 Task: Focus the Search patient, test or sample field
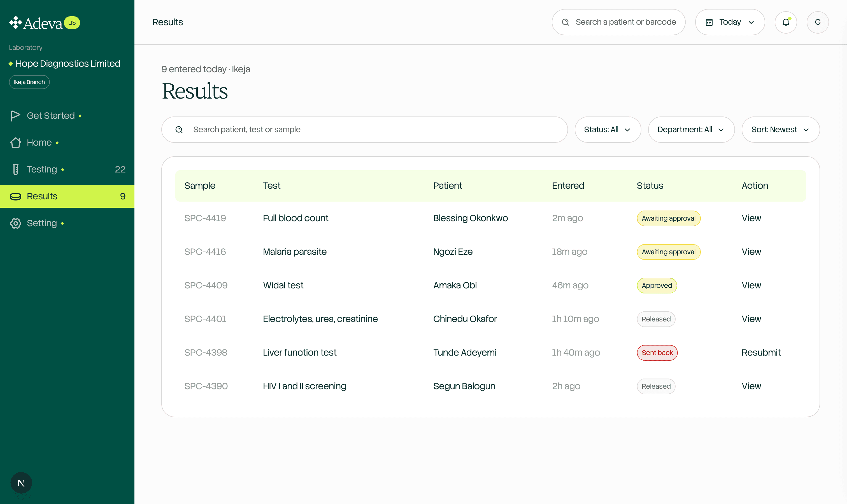(364, 129)
